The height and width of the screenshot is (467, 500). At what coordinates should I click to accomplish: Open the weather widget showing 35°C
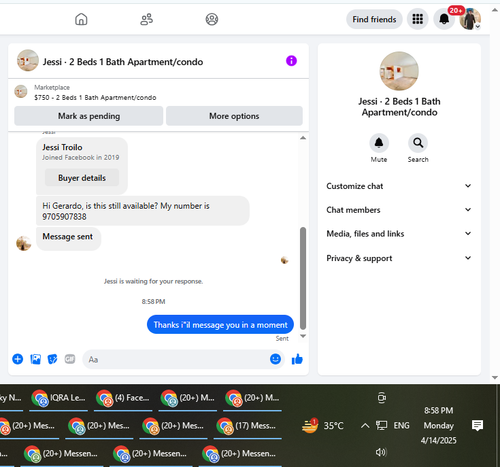322,425
